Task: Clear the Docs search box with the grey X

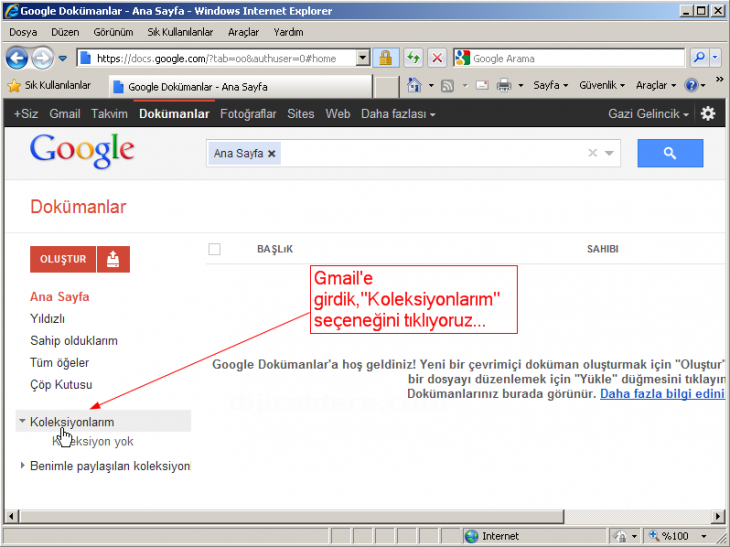Action: pyautogui.click(x=592, y=153)
